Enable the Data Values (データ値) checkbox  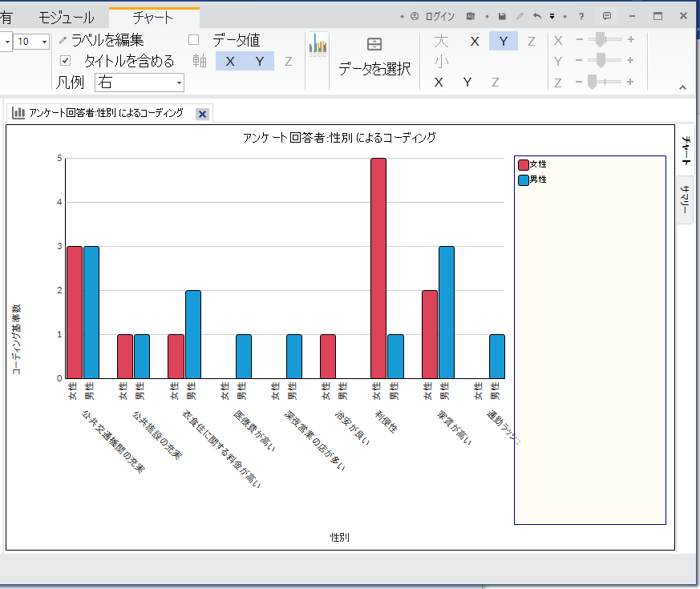(193, 40)
